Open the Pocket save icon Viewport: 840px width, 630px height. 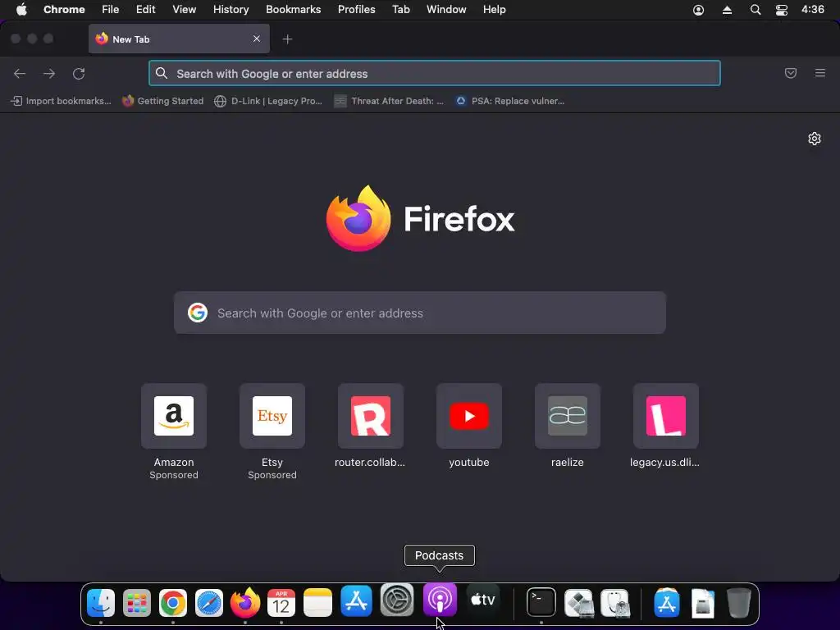[x=791, y=73]
